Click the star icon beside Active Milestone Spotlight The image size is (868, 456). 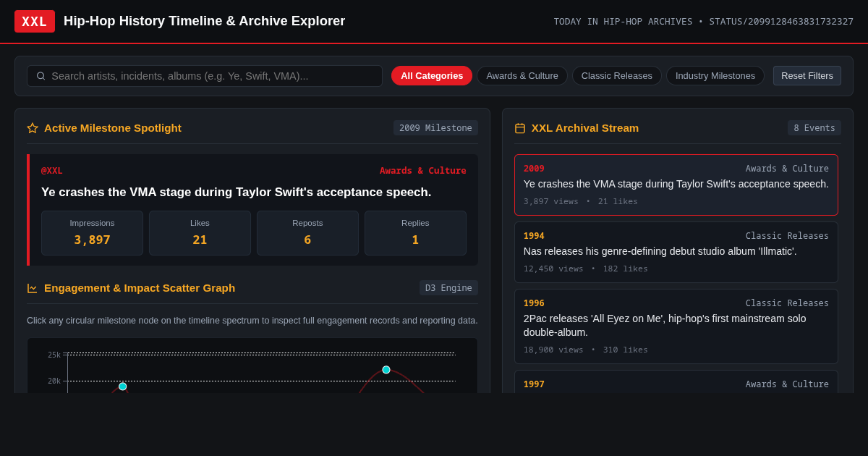click(33, 128)
